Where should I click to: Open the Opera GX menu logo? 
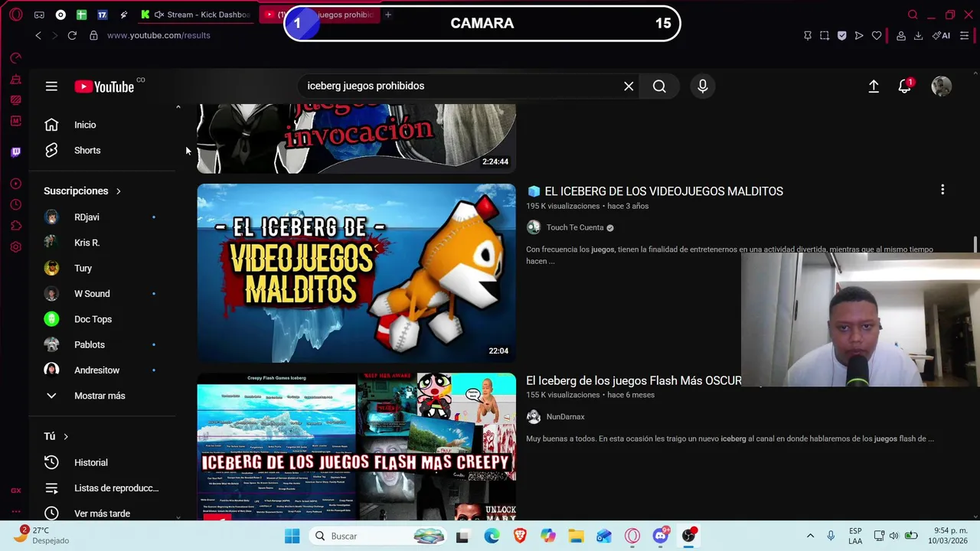15,15
